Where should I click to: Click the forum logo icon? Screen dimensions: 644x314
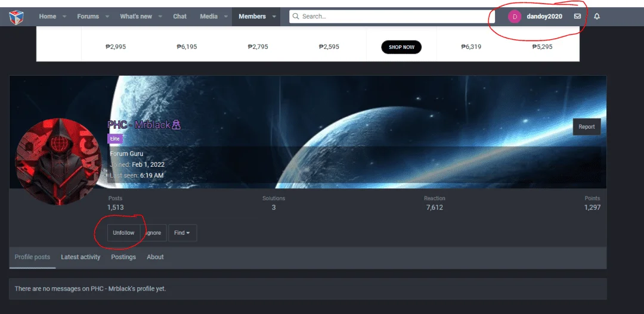(17, 17)
